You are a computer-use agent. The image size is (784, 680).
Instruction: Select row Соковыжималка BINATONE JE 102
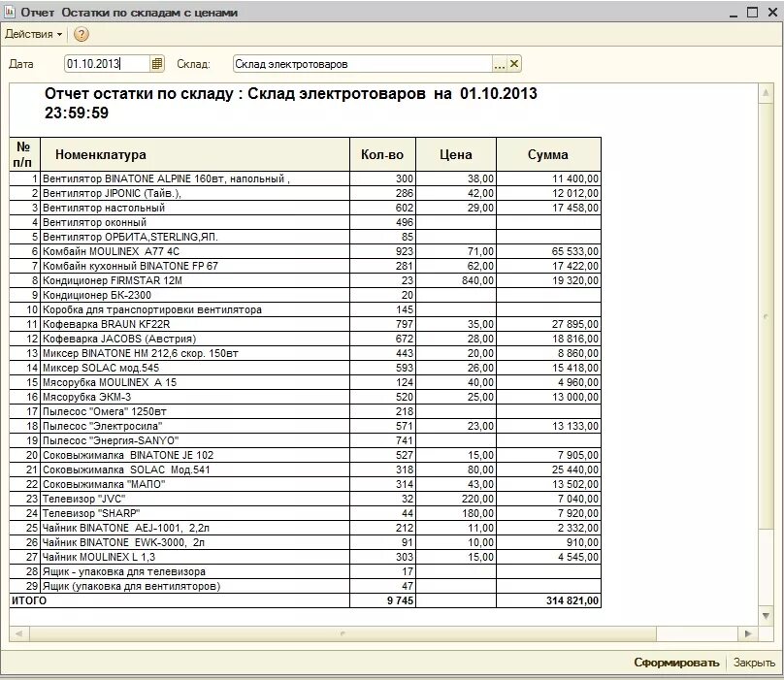[305, 455]
